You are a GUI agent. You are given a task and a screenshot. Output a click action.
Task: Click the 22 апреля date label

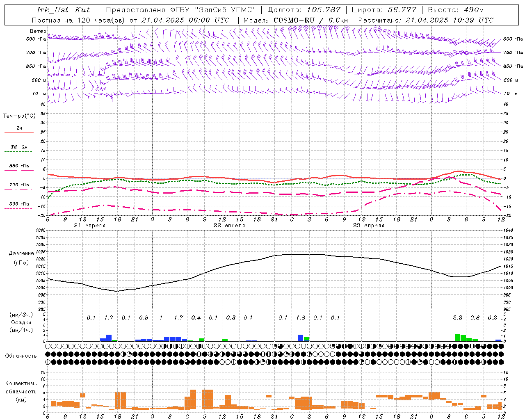pos(229,226)
